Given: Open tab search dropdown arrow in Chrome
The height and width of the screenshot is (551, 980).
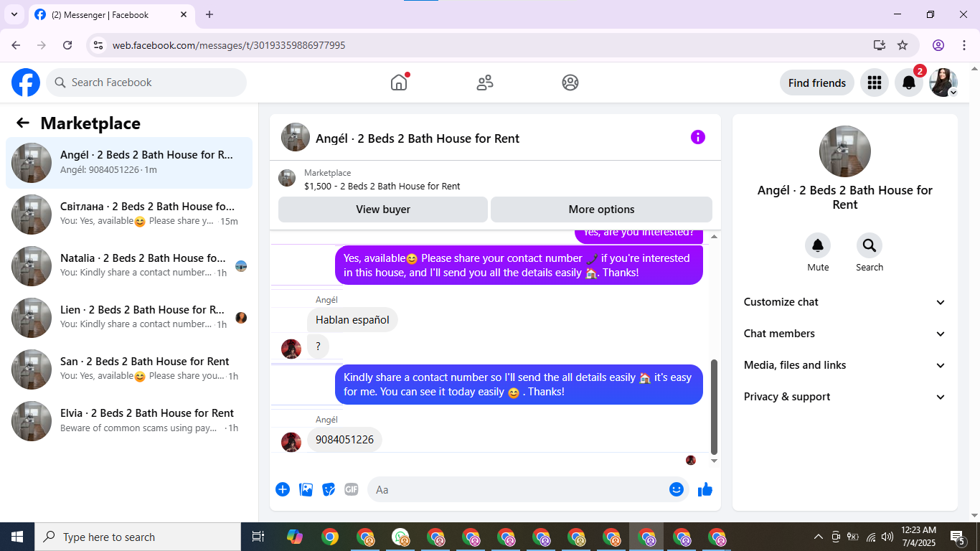Looking at the screenshot, I should pos(14,14).
